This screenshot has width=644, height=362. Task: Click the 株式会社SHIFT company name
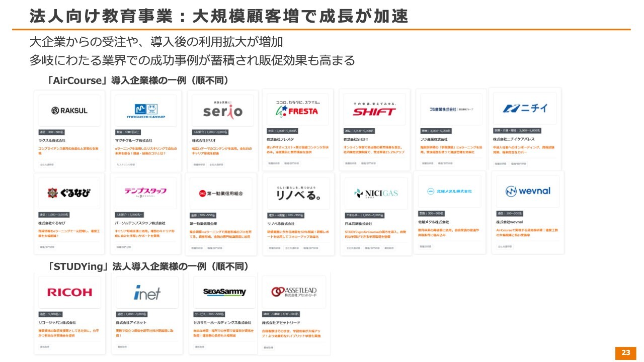tap(356, 139)
